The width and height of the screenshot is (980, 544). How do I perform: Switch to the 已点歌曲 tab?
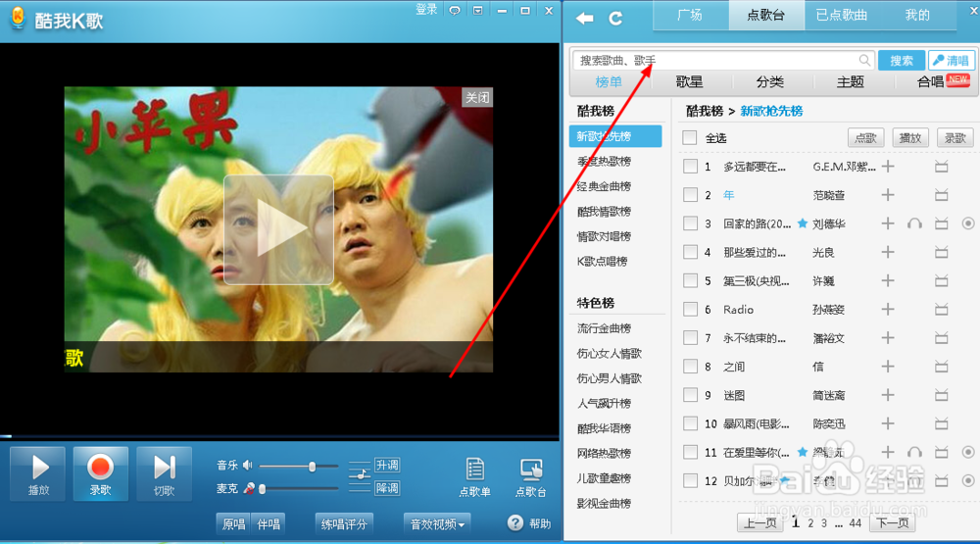click(841, 15)
